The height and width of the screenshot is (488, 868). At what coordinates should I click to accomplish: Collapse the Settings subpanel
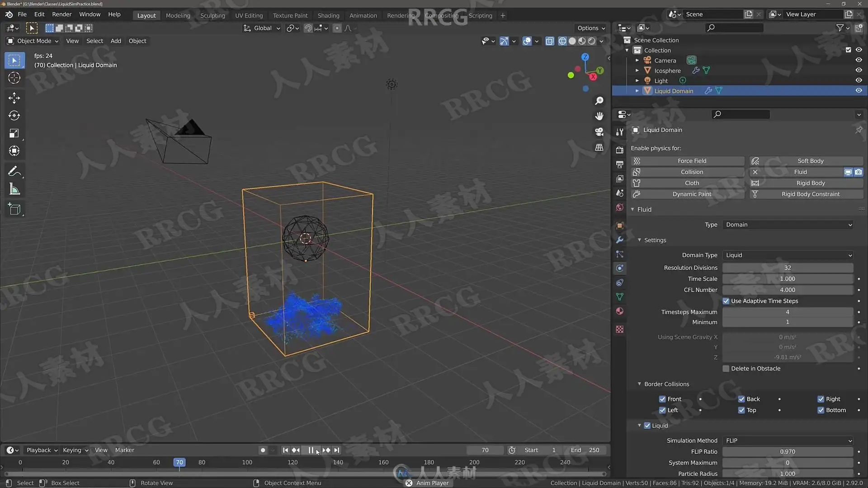[x=639, y=240]
